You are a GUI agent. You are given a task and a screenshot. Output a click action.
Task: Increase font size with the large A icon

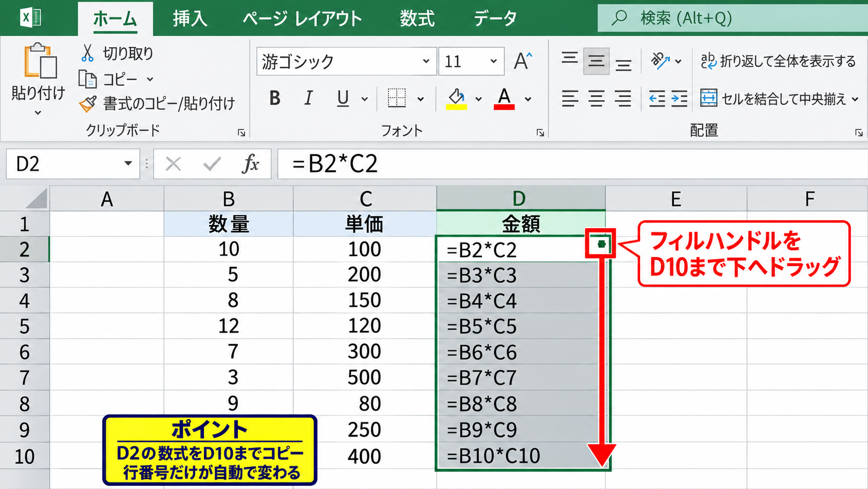(523, 61)
